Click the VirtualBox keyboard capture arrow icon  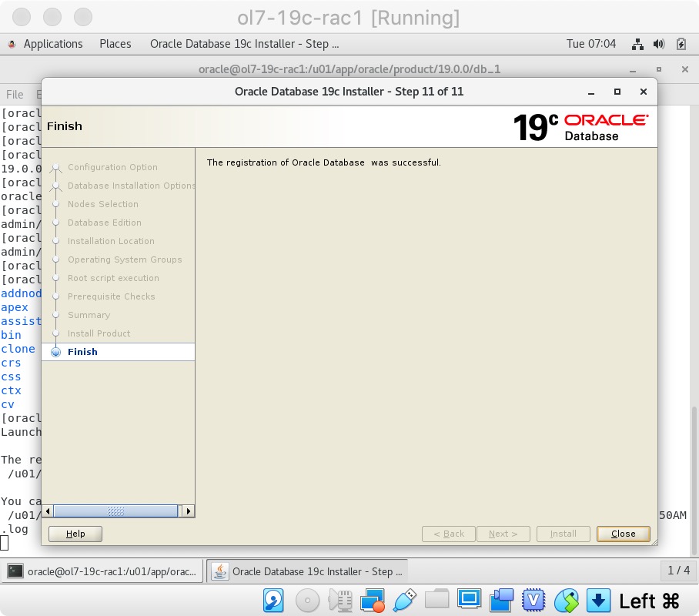[598, 601]
